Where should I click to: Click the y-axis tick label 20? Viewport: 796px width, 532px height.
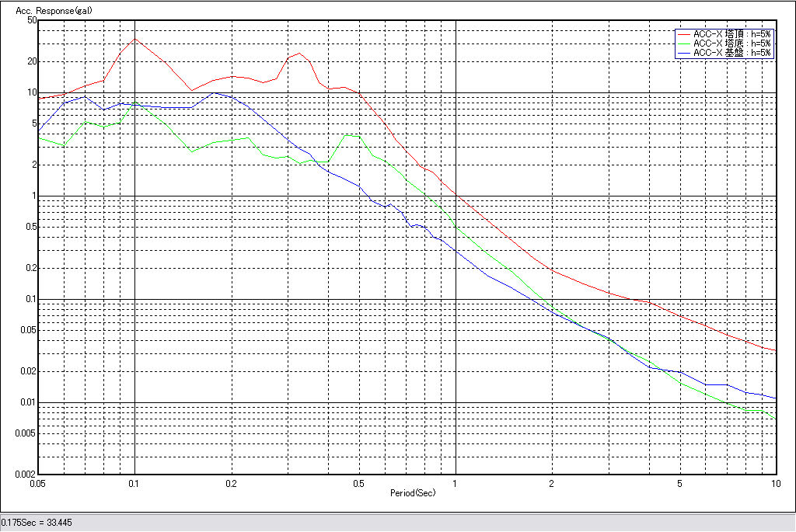click(x=32, y=61)
